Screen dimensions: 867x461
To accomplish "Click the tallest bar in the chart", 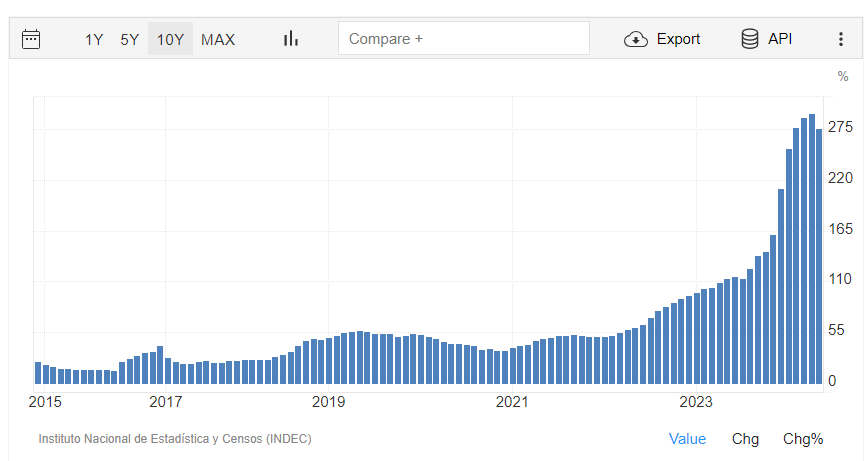I will coord(812,250).
